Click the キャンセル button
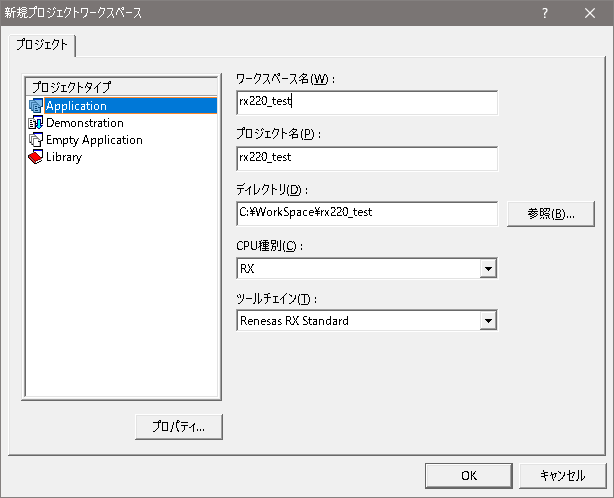 pos(562,476)
